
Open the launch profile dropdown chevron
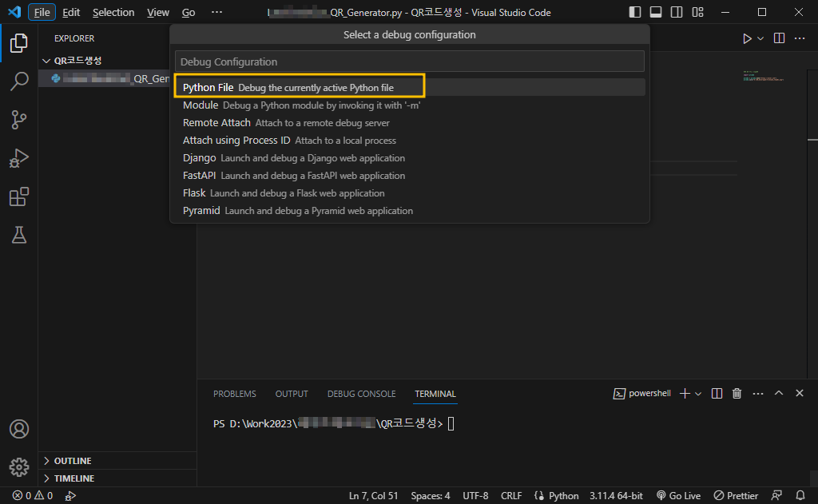point(698,394)
